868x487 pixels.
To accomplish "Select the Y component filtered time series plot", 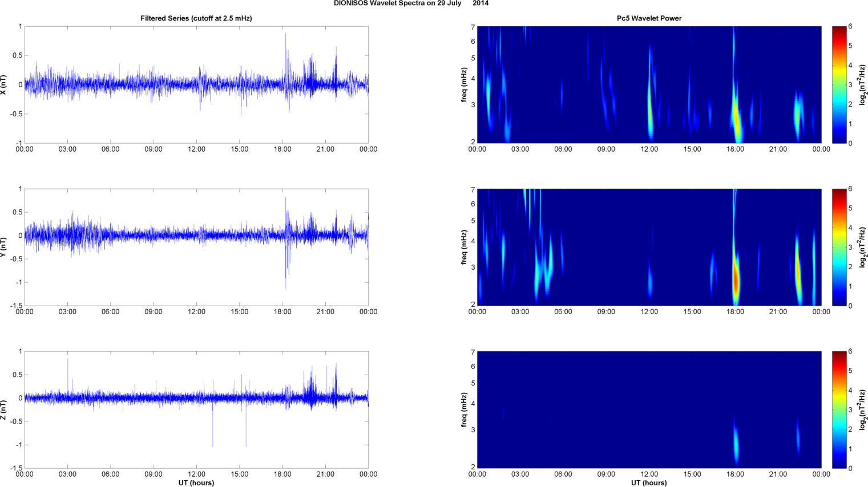I will pyautogui.click(x=196, y=247).
